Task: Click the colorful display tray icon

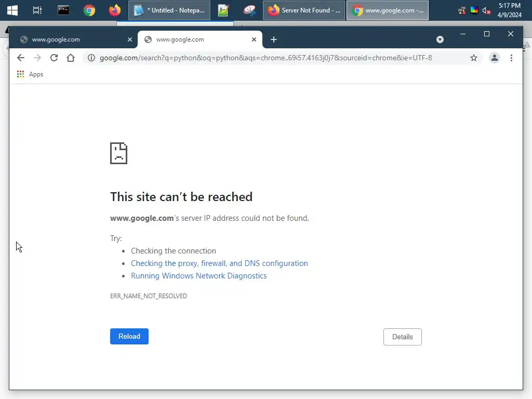Action: (x=474, y=10)
